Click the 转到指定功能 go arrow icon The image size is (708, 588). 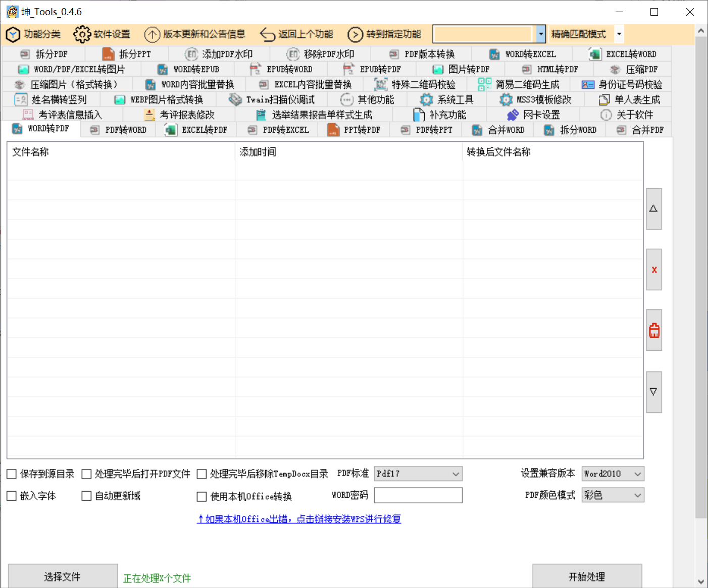point(356,34)
